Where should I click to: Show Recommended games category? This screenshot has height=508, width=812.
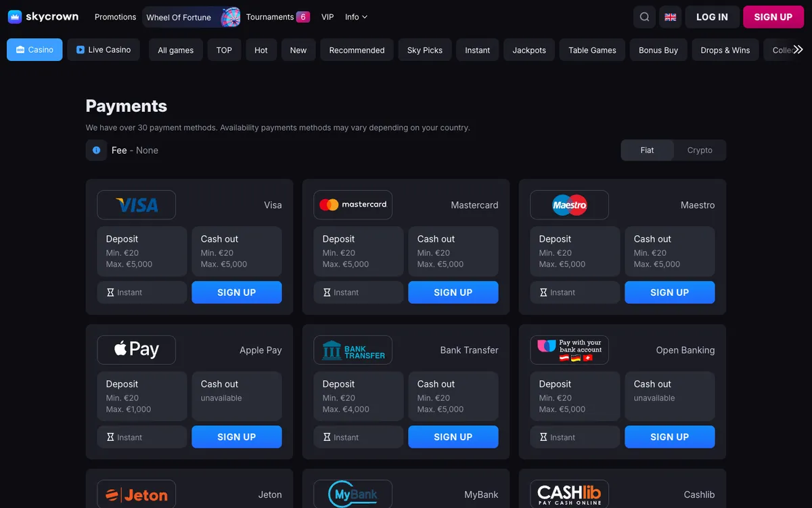pyautogui.click(x=357, y=50)
